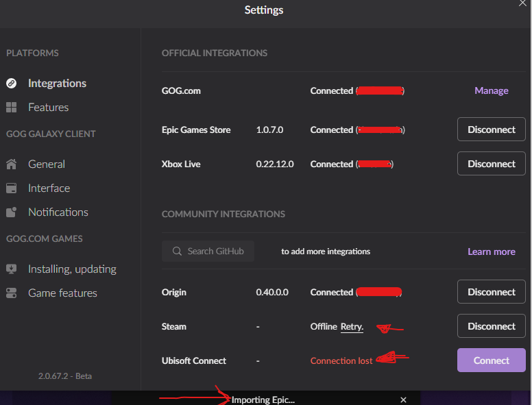Disconnect the Steam integration

[492, 326]
